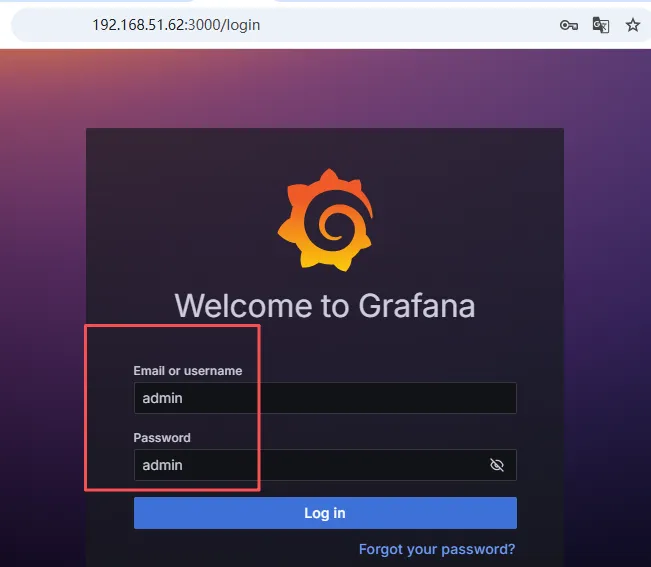
Task: Select the browser address bar URL
Action: click(176, 25)
